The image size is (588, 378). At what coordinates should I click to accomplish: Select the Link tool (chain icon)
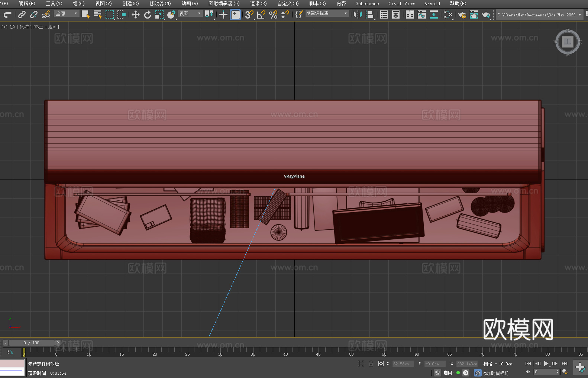pyautogui.click(x=22, y=14)
